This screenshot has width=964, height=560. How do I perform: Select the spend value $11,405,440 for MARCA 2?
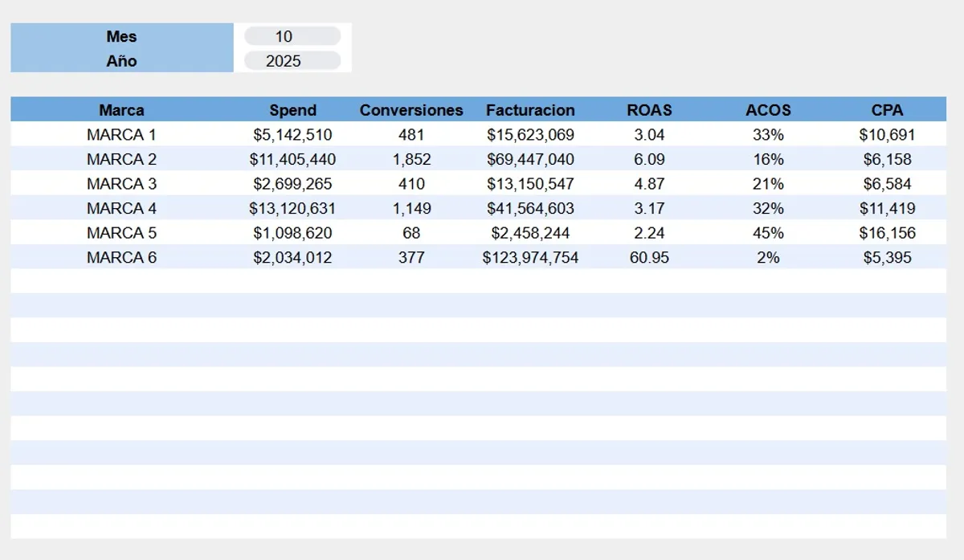[x=293, y=159]
